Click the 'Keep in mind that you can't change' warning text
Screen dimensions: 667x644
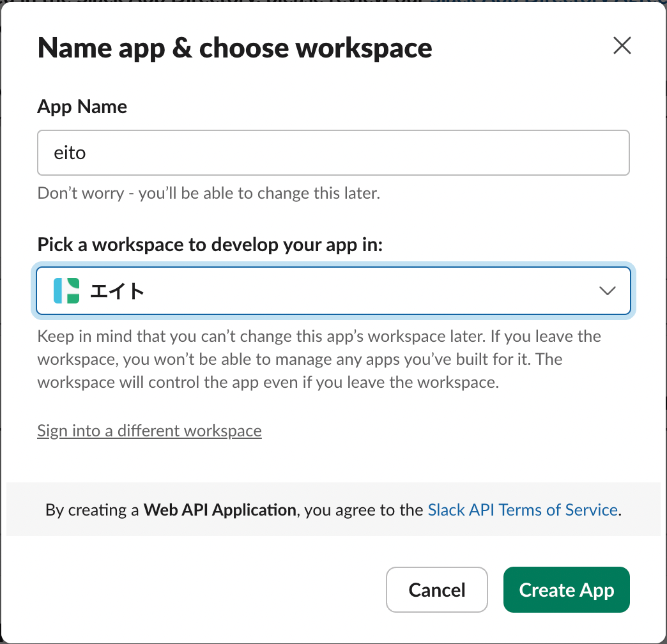319,359
